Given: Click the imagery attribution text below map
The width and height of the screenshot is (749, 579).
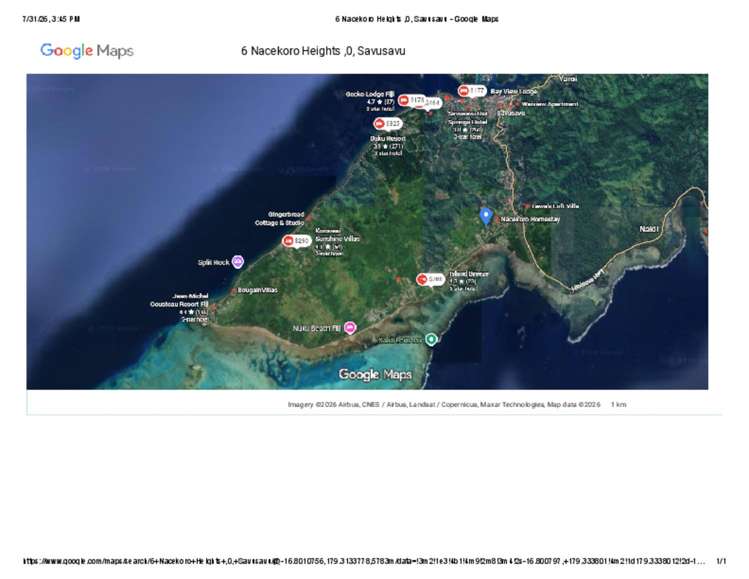Looking at the screenshot, I should tap(444, 405).
